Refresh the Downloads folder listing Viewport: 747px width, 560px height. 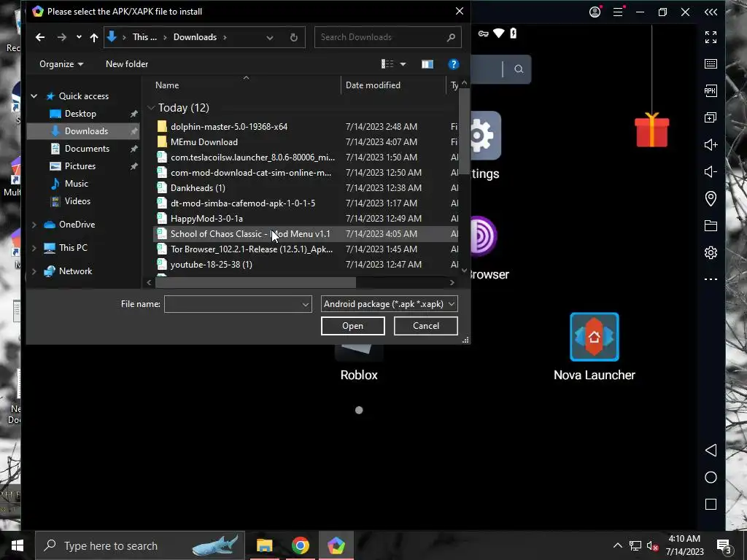point(294,38)
